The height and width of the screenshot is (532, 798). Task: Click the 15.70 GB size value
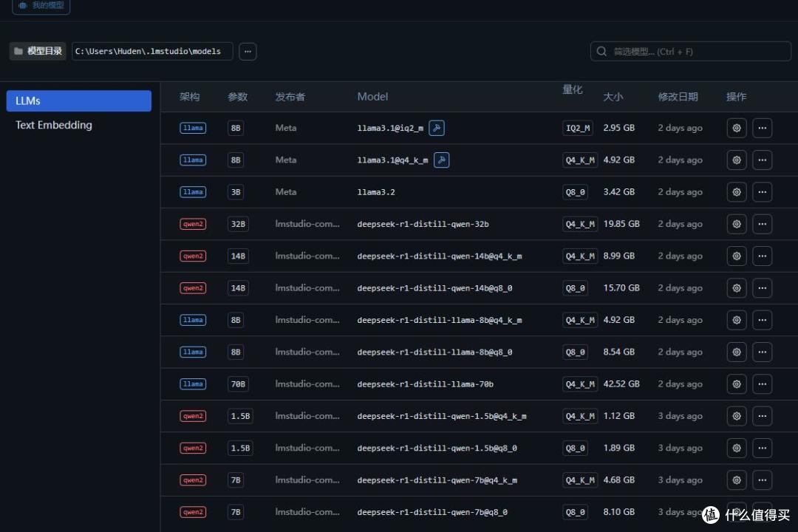(621, 288)
